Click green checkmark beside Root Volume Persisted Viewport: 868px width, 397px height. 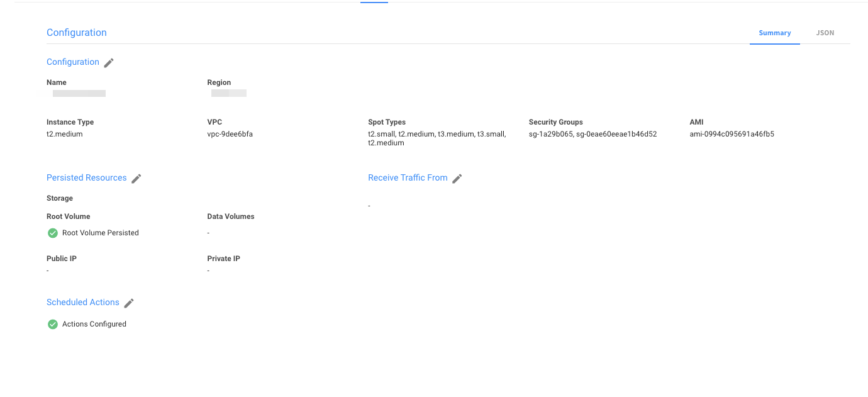tap(53, 233)
